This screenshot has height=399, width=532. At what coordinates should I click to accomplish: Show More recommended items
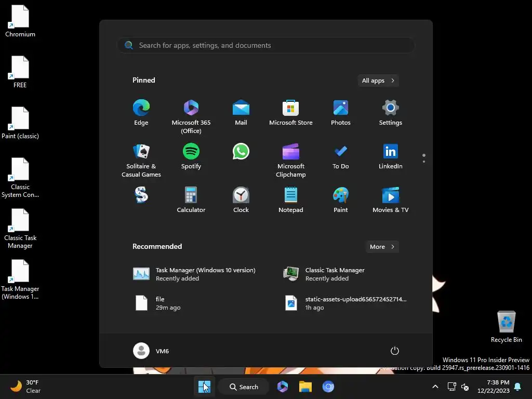(x=382, y=247)
